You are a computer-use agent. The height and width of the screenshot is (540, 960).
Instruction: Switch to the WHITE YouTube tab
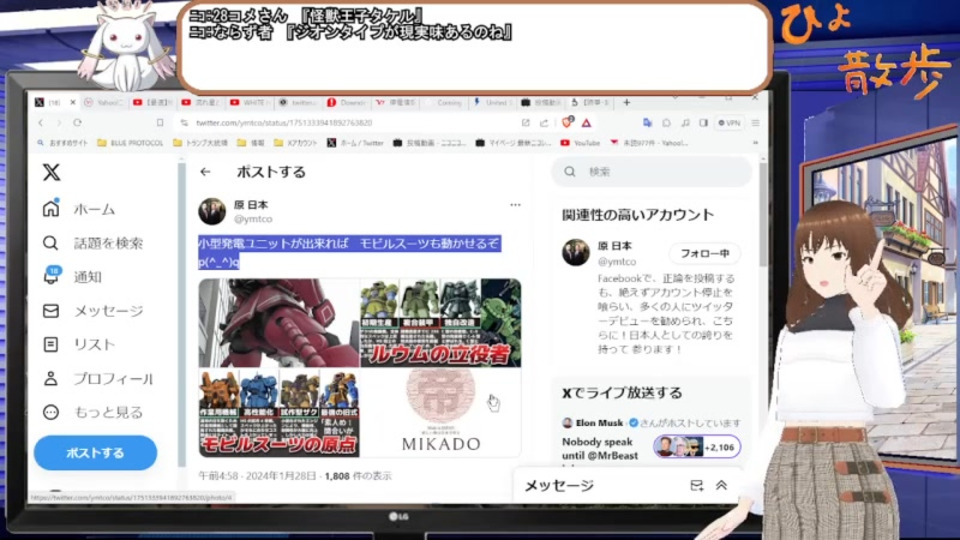point(251,102)
